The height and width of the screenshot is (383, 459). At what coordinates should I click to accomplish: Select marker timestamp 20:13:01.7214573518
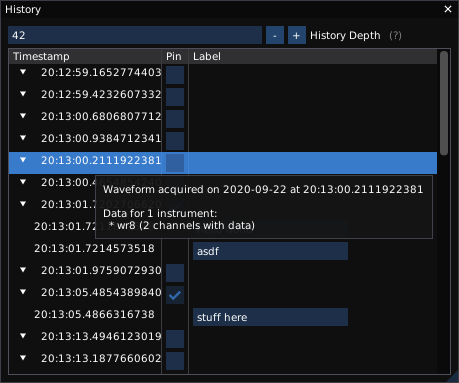coord(94,248)
